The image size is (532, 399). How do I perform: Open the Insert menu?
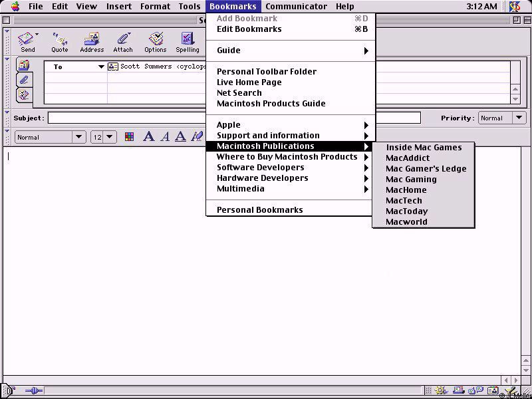[119, 7]
